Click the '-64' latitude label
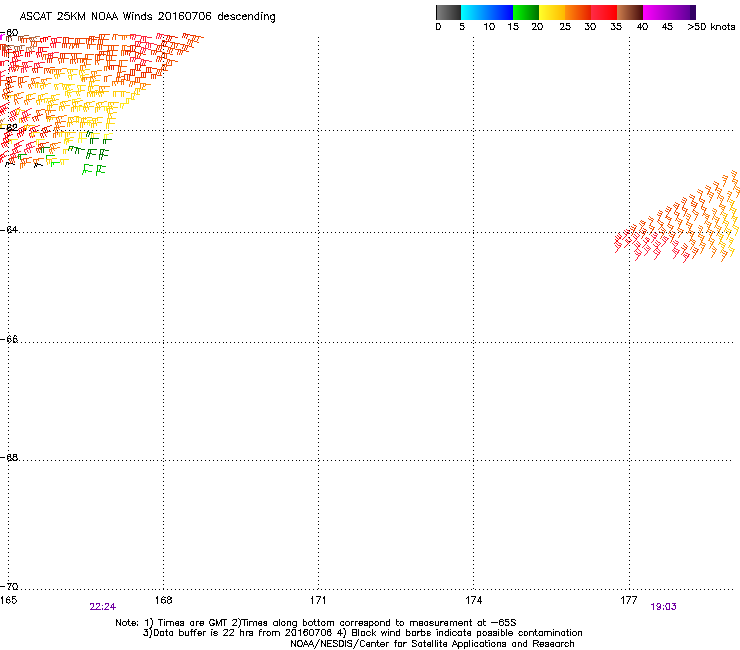The height and width of the screenshot is (650, 740). [9, 229]
